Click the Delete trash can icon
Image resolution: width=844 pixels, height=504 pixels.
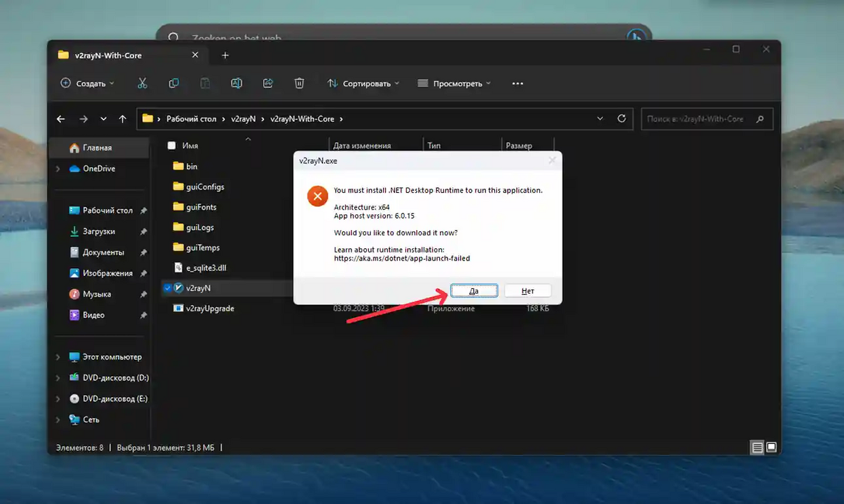point(299,83)
